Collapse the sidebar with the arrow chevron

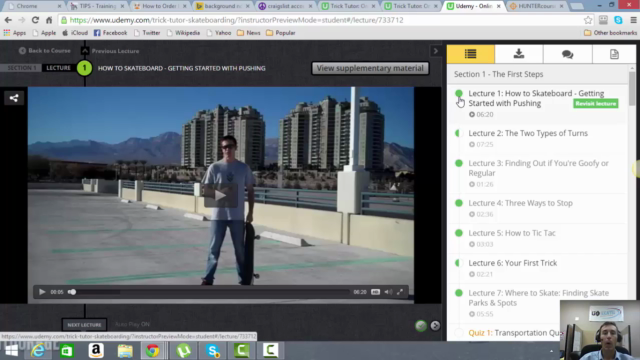click(x=436, y=51)
